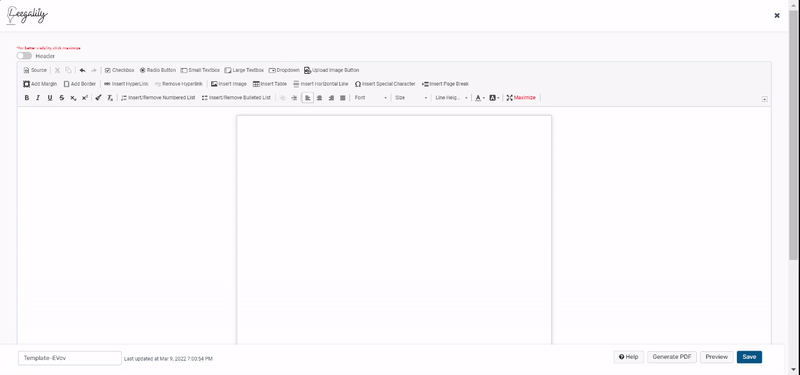Click Insert/Remove Bulleted List
This screenshot has height=375, width=800.
236,97
